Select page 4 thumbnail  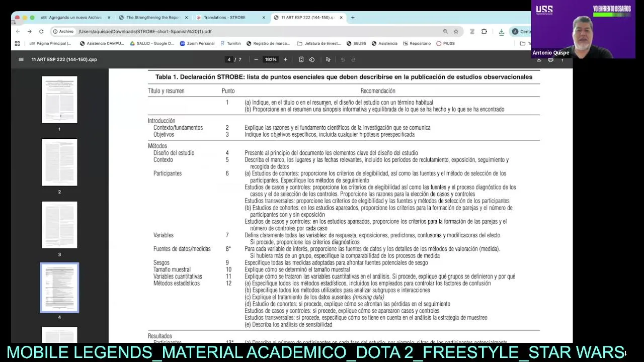point(59,288)
